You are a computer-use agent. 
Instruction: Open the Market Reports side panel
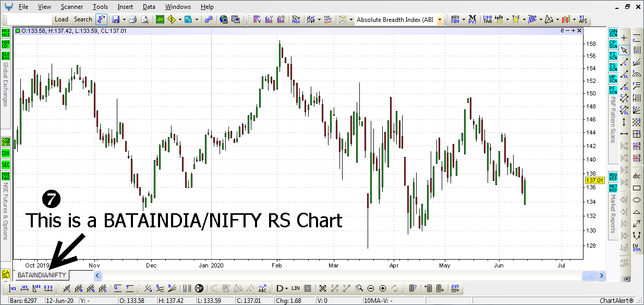pyautogui.click(x=613, y=214)
